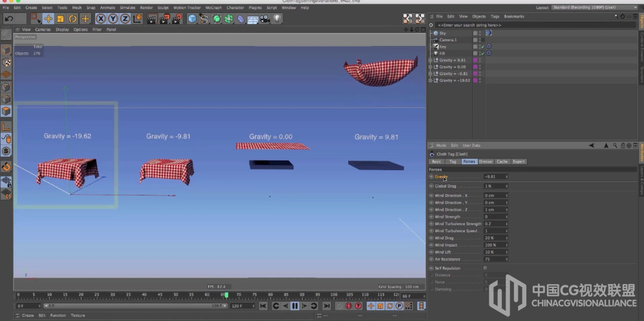The width and height of the screenshot is (644, 321).
Task: Open Render Settings gear clapperboard
Action: [177, 19]
